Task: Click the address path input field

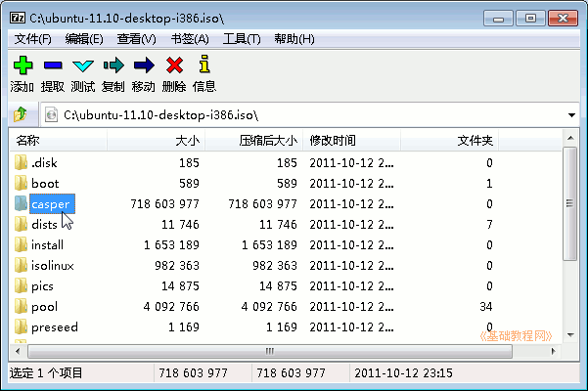Action: click(x=309, y=114)
